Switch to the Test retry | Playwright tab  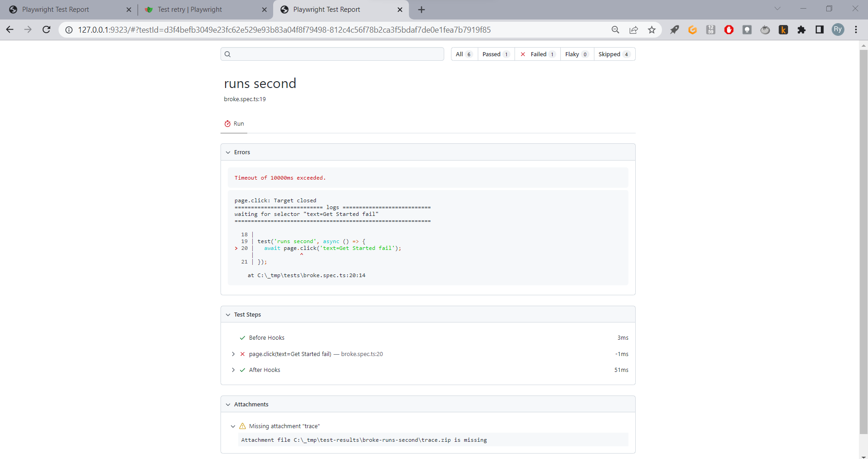click(205, 10)
